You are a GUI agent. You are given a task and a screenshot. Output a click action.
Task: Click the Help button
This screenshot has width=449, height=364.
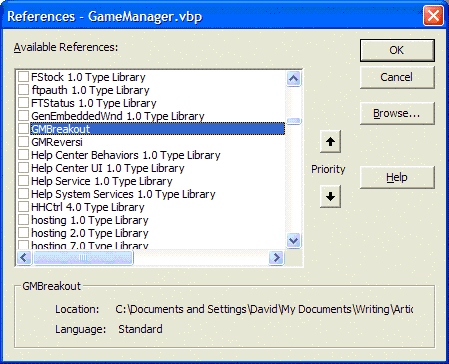tap(397, 177)
